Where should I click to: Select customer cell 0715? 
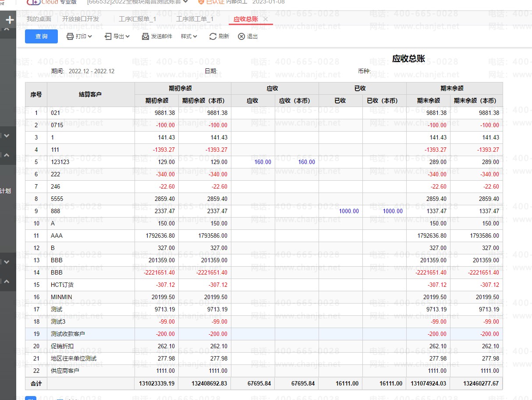(x=91, y=125)
